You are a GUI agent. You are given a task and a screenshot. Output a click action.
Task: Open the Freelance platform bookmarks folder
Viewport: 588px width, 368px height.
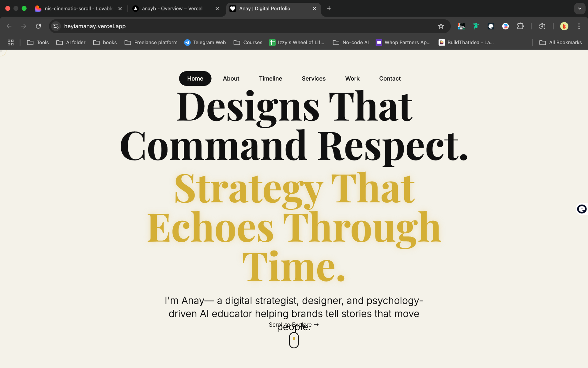point(151,42)
